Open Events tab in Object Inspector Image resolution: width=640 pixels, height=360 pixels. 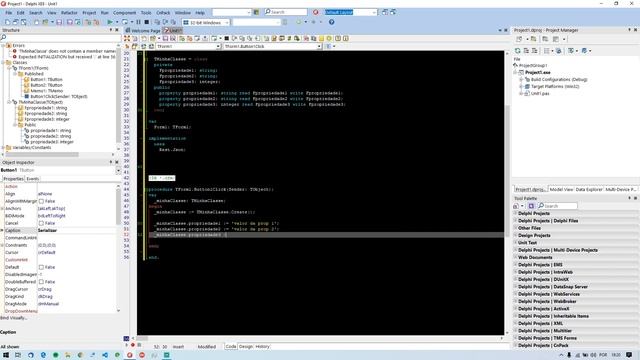pyautogui.click(x=33, y=179)
